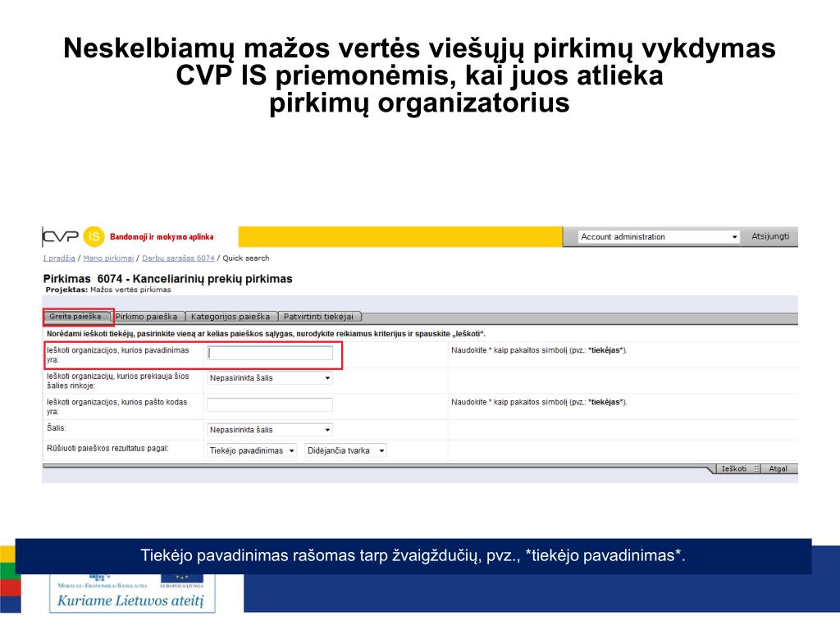The image size is (840, 630).
Task: Switch to the Kategorijos paieška tab
Action: coord(231,317)
